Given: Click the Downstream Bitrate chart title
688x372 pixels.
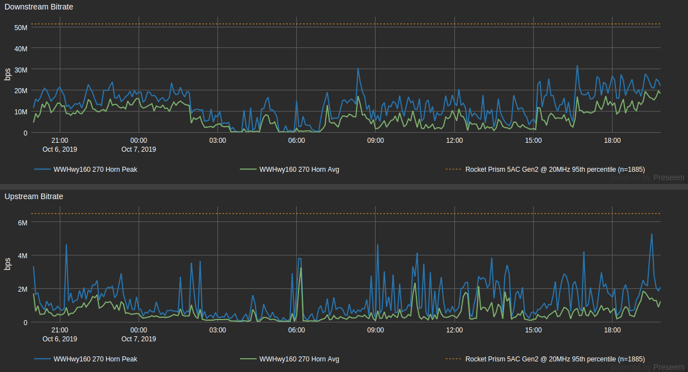Looking at the screenshot, I should pyautogui.click(x=39, y=7).
